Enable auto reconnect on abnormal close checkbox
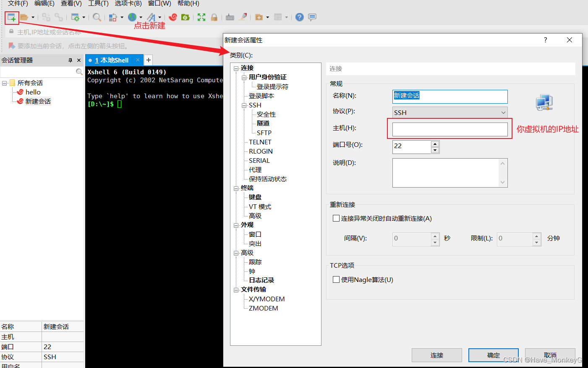The height and width of the screenshot is (368, 588). [336, 218]
